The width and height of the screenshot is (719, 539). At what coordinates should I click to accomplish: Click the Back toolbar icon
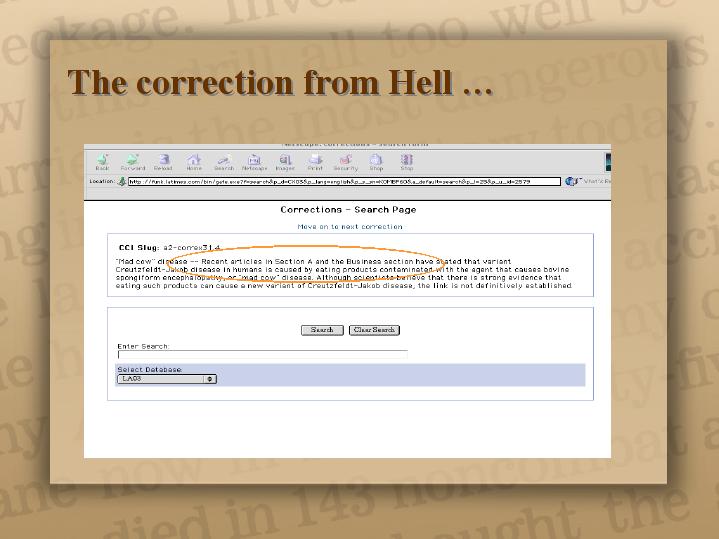point(102,162)
